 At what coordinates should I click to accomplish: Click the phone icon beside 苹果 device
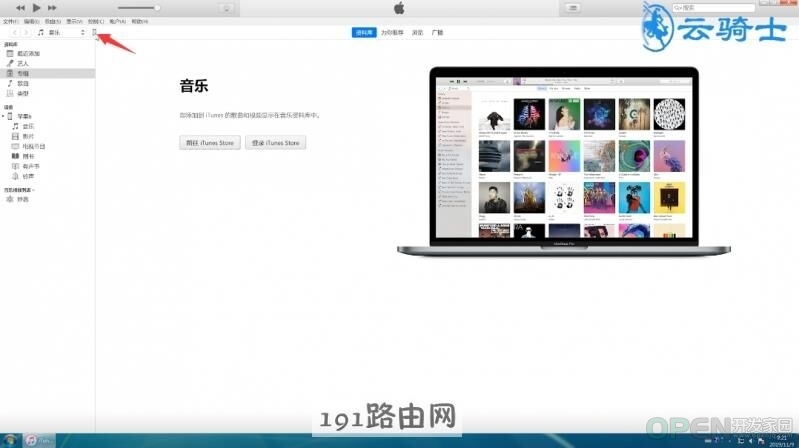coord(10,116)
